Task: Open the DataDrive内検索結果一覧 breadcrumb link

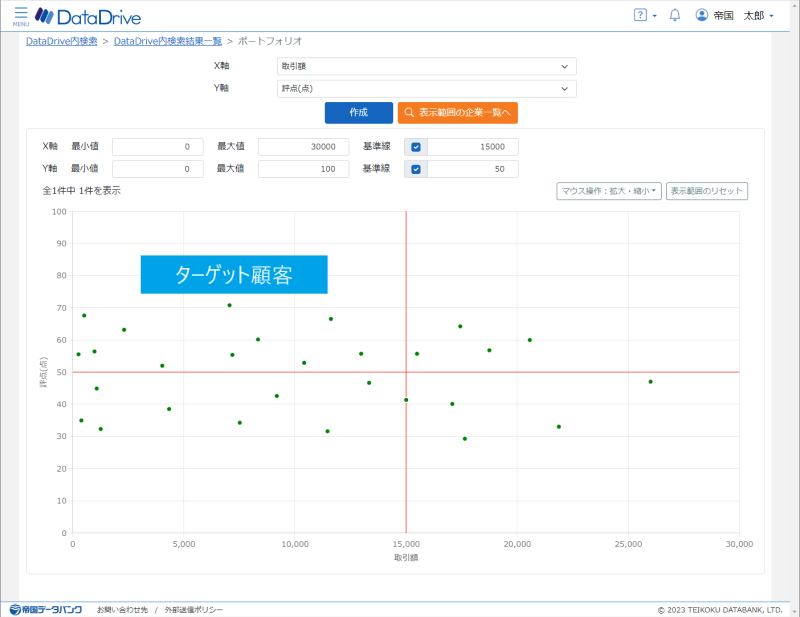Action: [168, 41]
